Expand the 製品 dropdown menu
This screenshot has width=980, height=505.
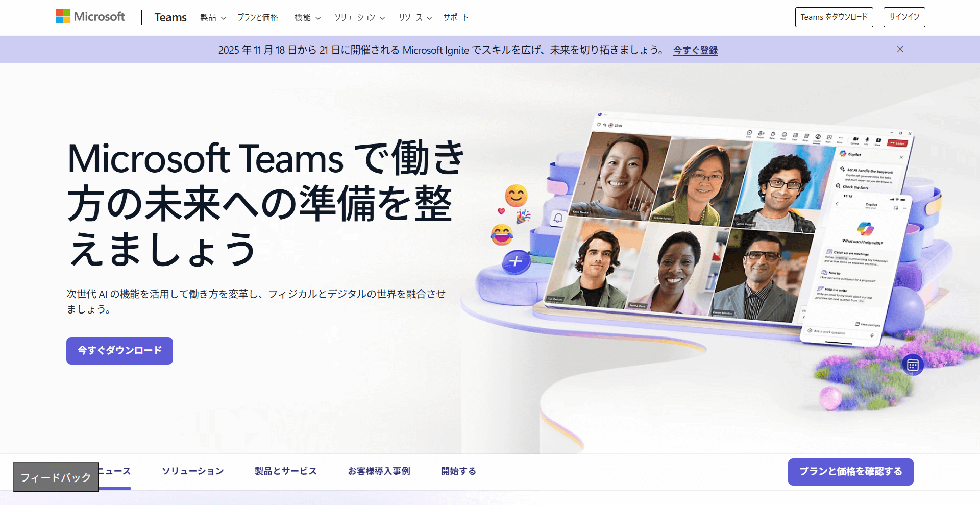coord(213,17)
